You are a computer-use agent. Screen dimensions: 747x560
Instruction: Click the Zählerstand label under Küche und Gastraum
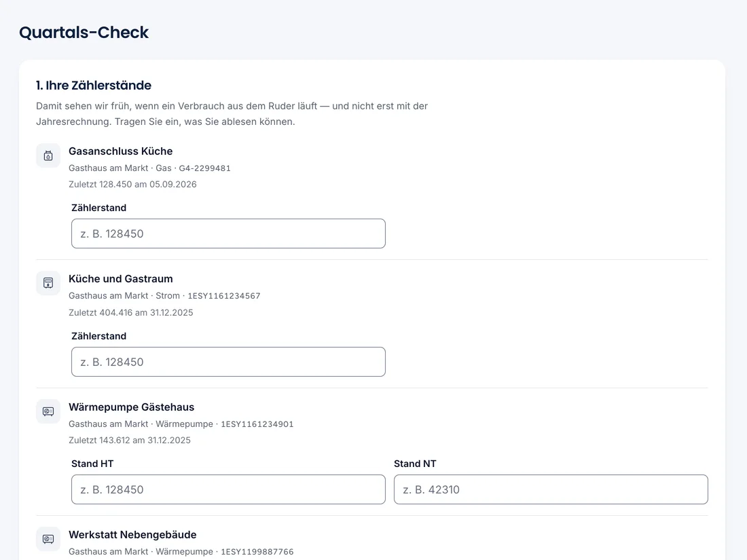point(99,336)
